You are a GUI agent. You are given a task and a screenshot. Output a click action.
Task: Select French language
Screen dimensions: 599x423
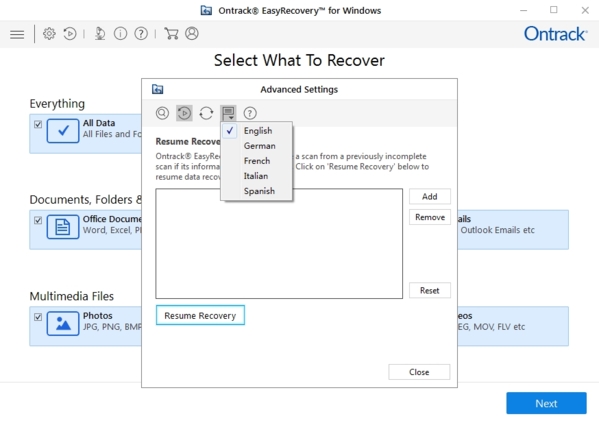pyautogui.click(x=257, y=161)
